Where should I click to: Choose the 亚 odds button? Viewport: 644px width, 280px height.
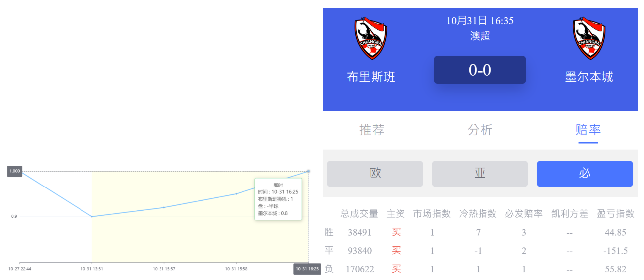[480, 174]
